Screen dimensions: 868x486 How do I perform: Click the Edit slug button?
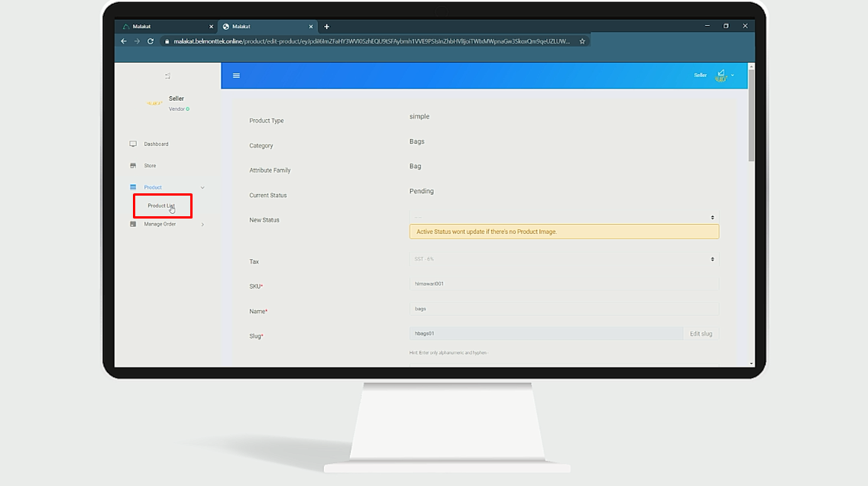click(x=701, y=334)
